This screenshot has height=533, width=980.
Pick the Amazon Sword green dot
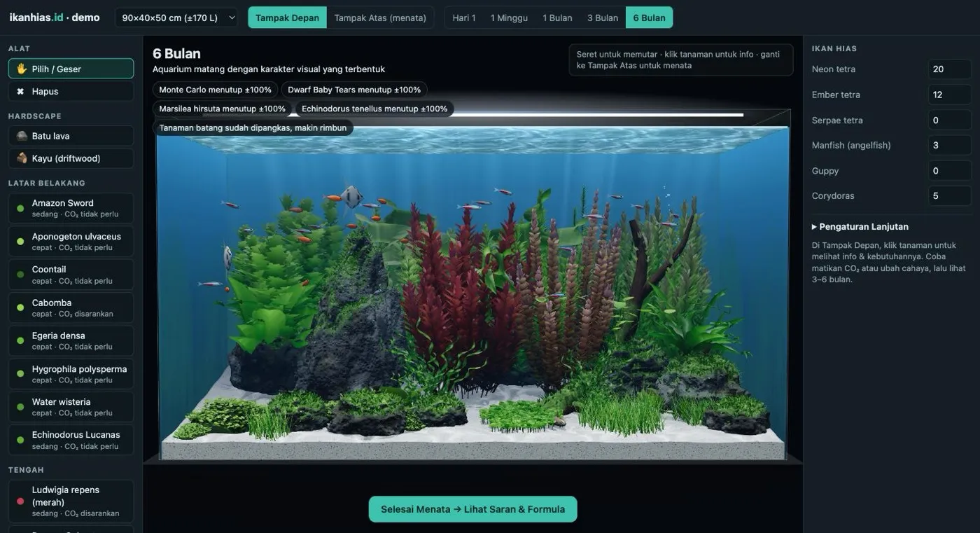(x=20, y=208)
